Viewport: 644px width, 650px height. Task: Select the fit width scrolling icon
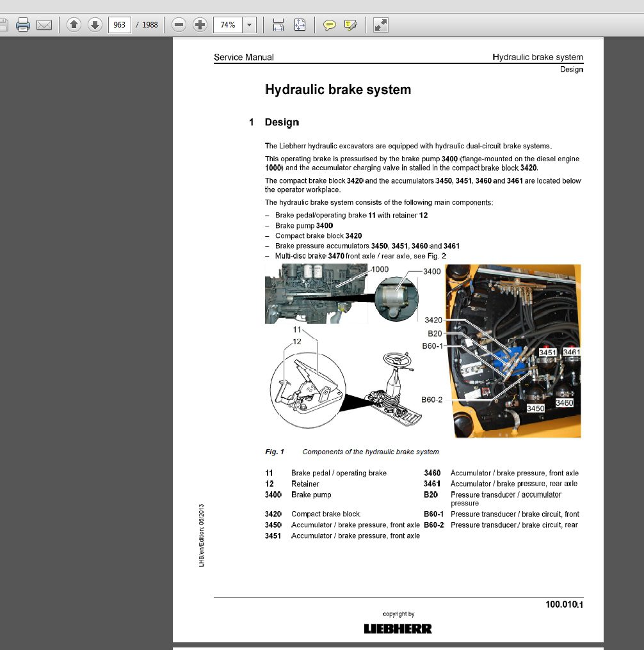coord(278,25)
